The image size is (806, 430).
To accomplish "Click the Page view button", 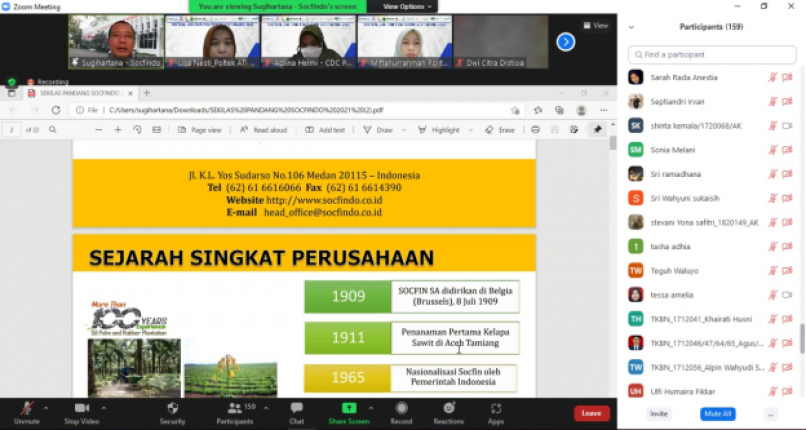I will click(199, 130).
